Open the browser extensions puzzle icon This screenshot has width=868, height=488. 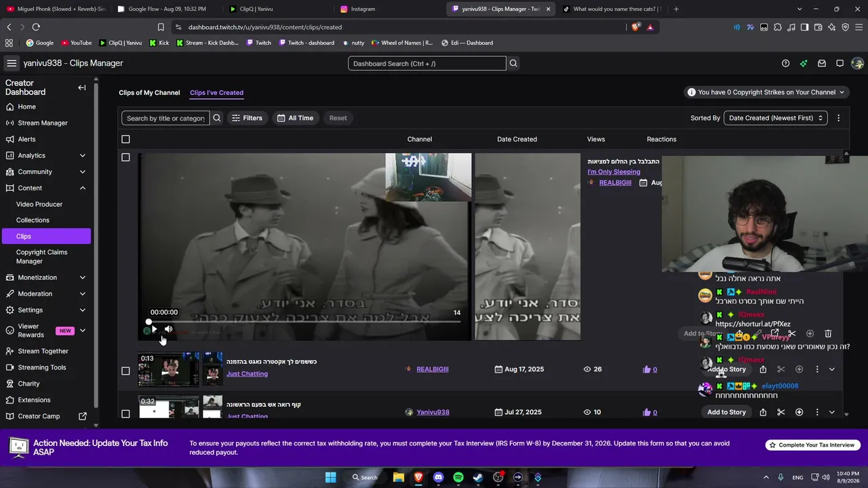(778, 27)
